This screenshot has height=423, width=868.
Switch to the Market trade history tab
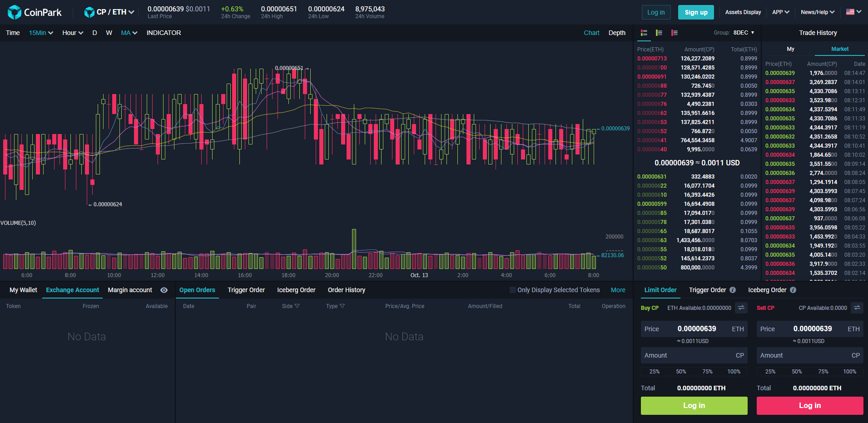[839, 49]
